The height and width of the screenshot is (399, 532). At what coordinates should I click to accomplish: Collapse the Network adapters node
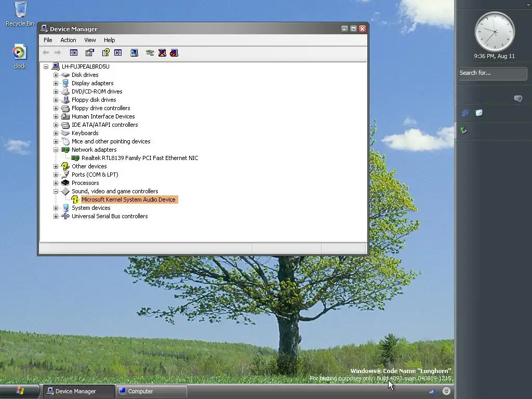coord(56,150)
